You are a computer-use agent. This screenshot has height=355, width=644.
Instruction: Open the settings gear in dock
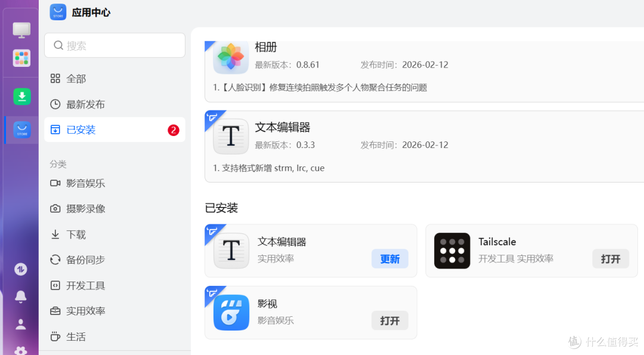click(x=20, y=350)
